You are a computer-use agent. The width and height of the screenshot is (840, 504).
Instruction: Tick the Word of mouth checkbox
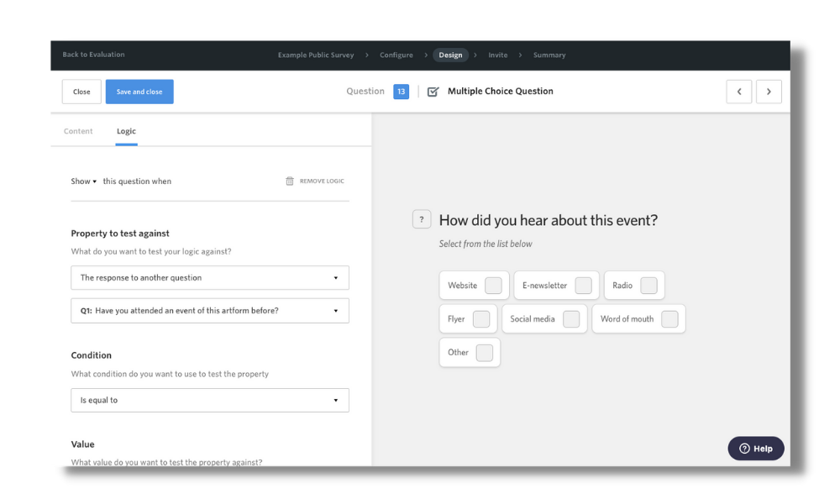pyautogui.click(x=669, y=319)
